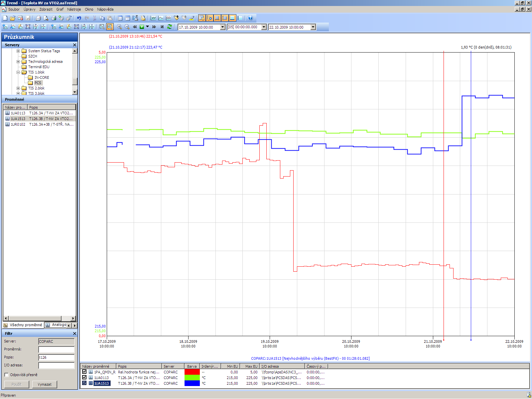
Task: Collapse the TIS 1.blok node
Action: 18,72
